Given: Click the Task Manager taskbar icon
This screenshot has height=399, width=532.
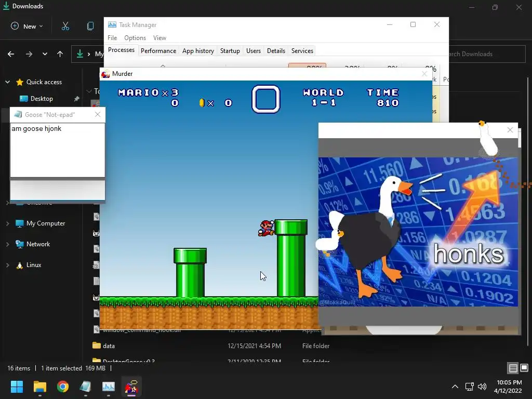Looking at the screenshot, I should coord(109,387).
